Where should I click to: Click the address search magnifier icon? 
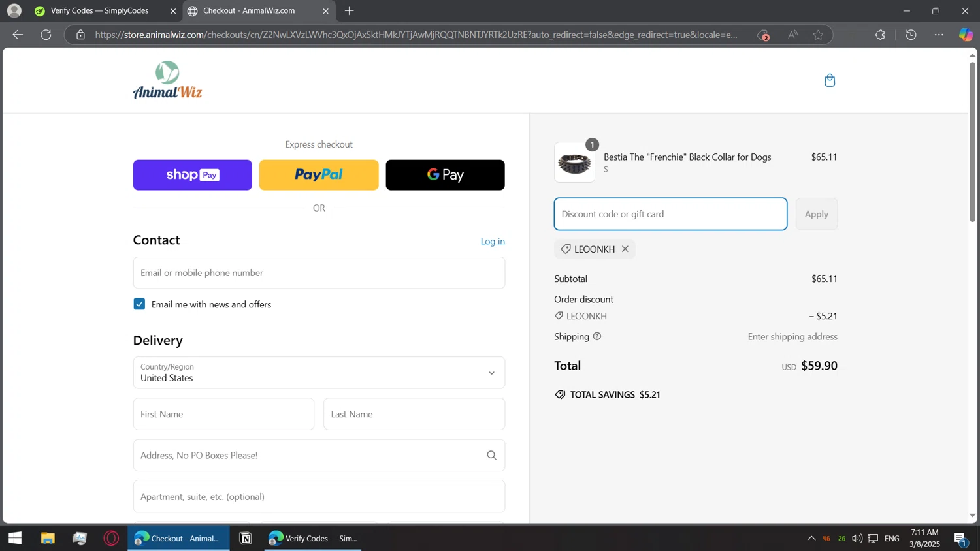(492, 455)
